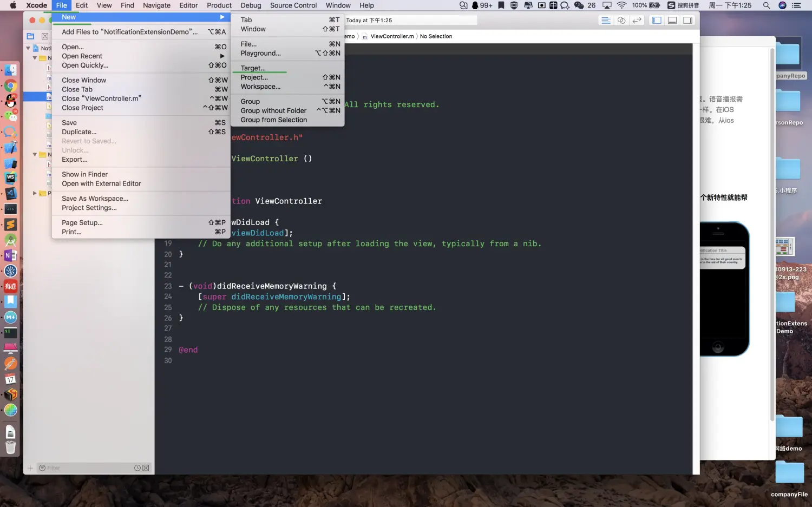Toggle the navigator panel visibility

coord(657,21)
